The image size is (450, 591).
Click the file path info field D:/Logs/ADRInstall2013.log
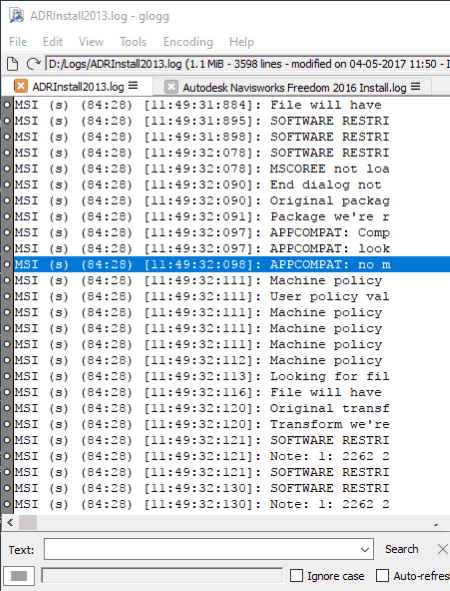(x=248, y=64)
